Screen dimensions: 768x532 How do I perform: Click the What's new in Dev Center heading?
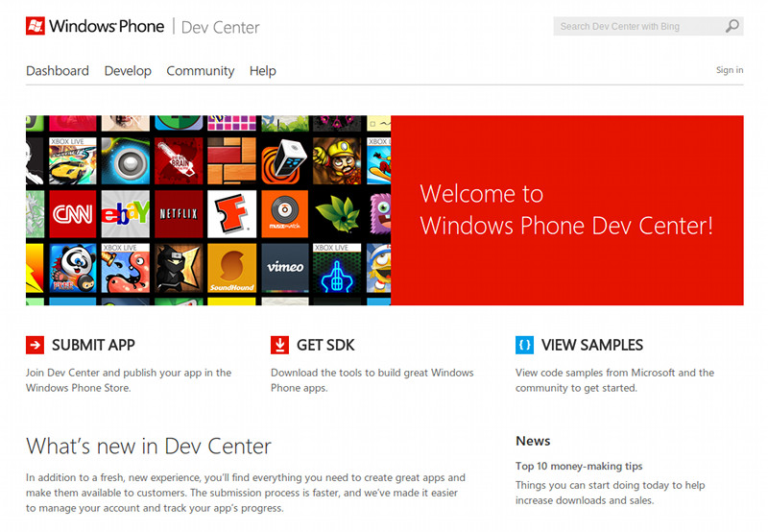pyautogui.click(x=149, y=447)
